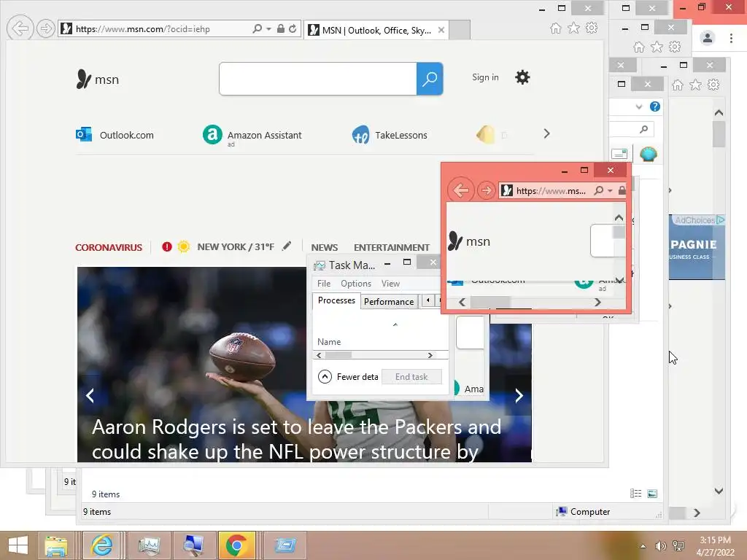Expand chevron next to Help icon

pos(639,106)
